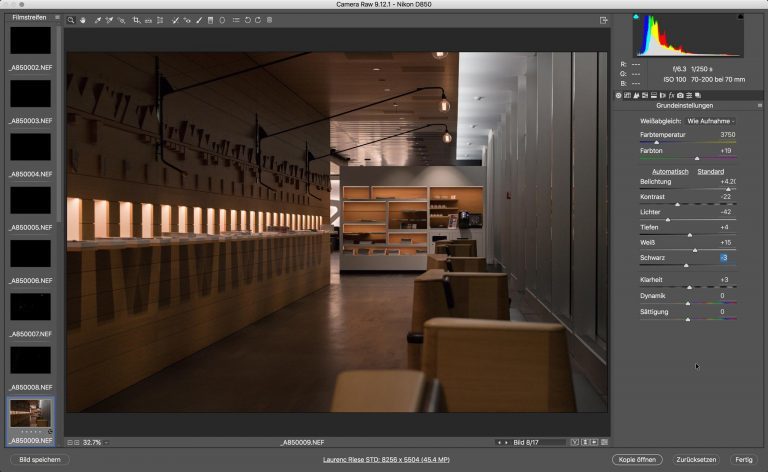Rotate image clockwise

pyautogui.click(x=258, y=20)
